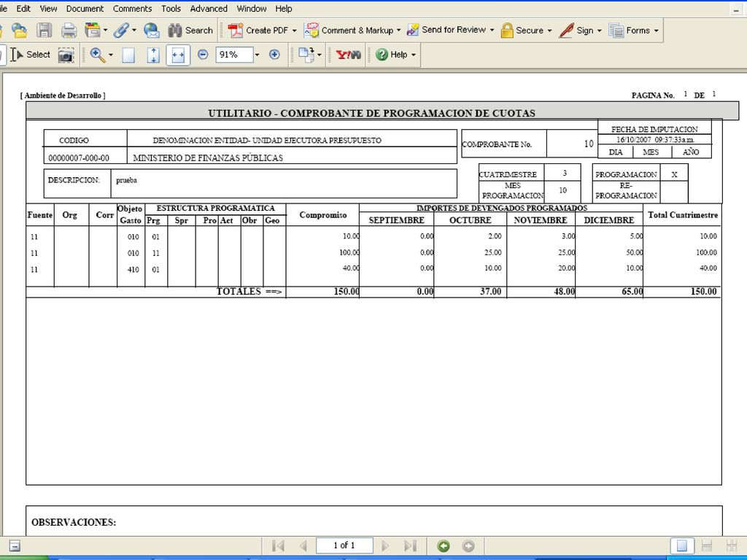Open the Comments menu

pyautogui.click(x=133, y=9)
